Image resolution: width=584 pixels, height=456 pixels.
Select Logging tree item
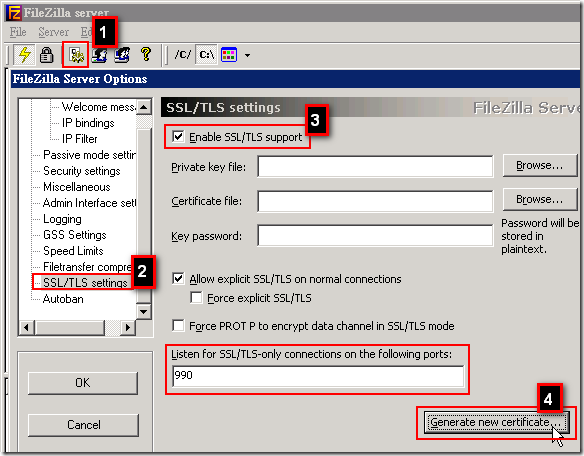click(62, 219)
